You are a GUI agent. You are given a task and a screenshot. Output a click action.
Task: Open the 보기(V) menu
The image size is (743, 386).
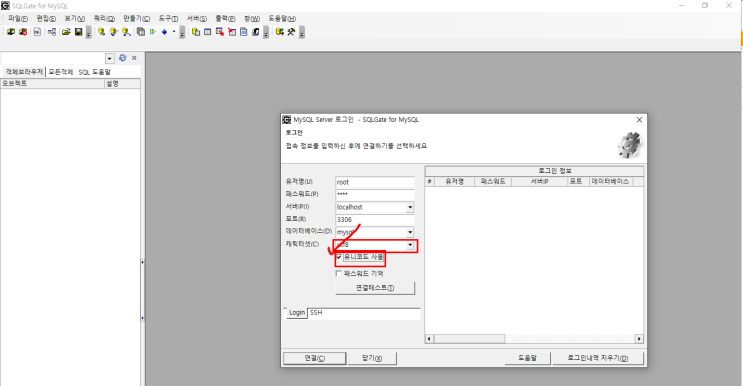coord(75,18)
